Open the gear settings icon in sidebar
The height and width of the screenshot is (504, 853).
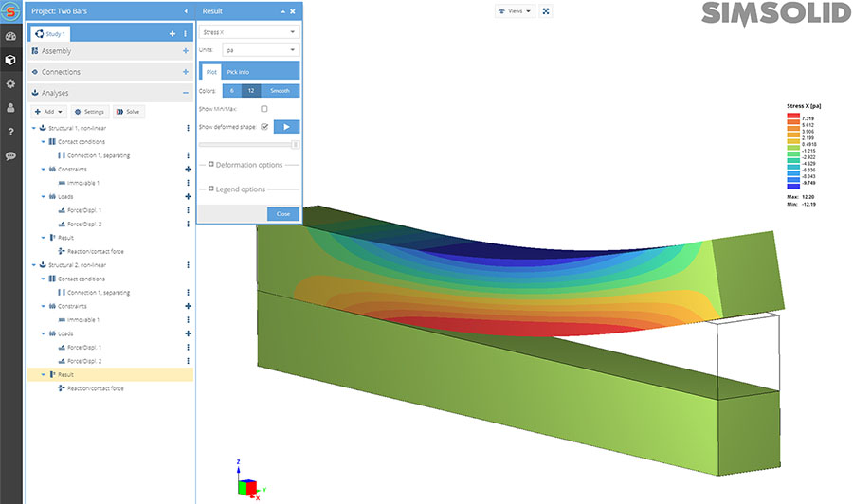point(10,84)
